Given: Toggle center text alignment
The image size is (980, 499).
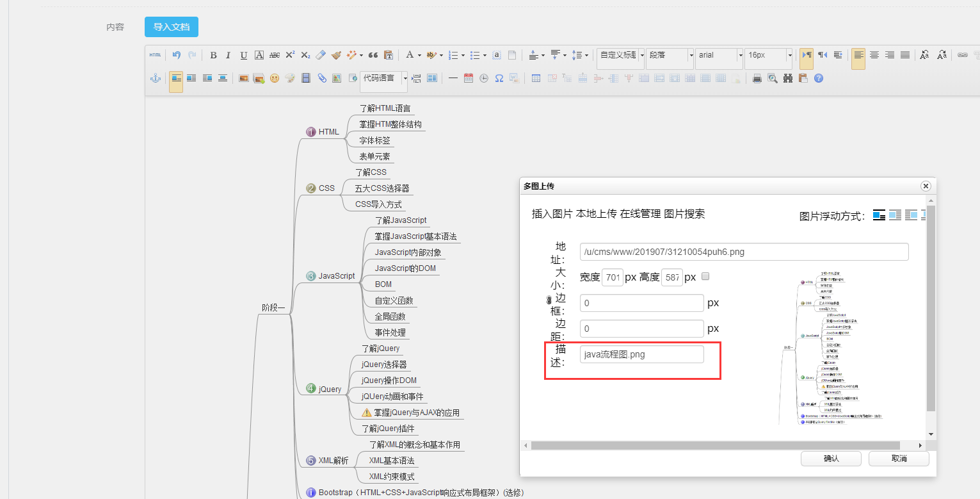Looking at the screenshot, I should point(874,56).
